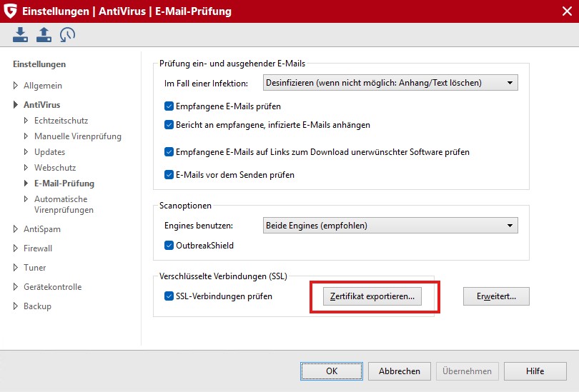Open Hilfe help button
Viewport: 579px width, 392px height.
(x=535, y=371)
